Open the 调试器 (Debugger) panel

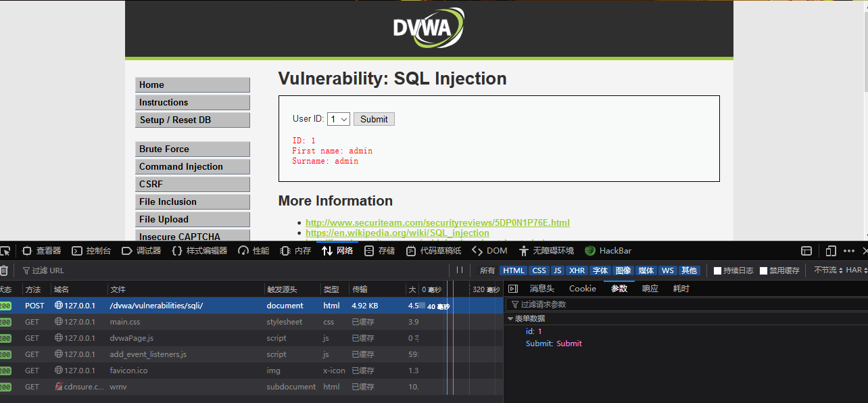pyautogui.click(x=141, y=251)
